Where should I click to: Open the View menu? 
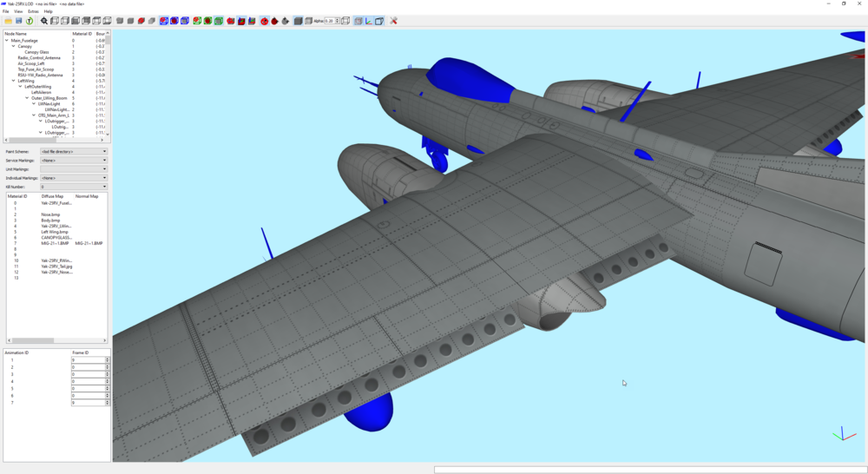pyautogui.click(x=18, y=11)
